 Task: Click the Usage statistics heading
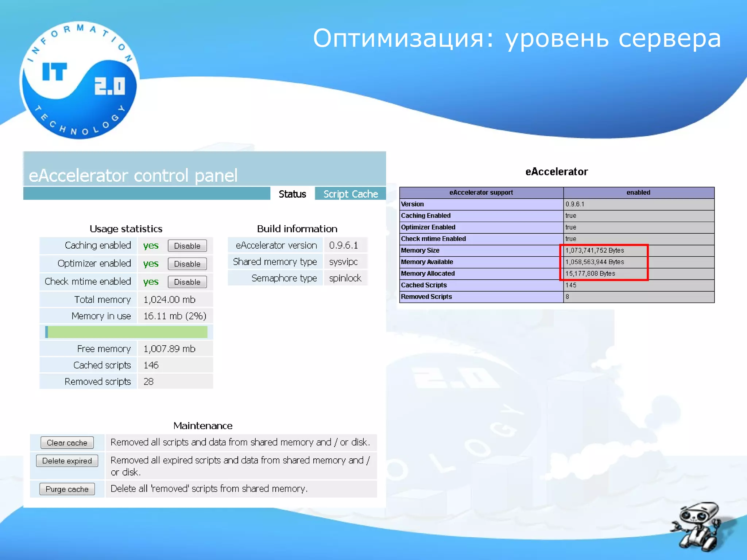click(126, 229)
